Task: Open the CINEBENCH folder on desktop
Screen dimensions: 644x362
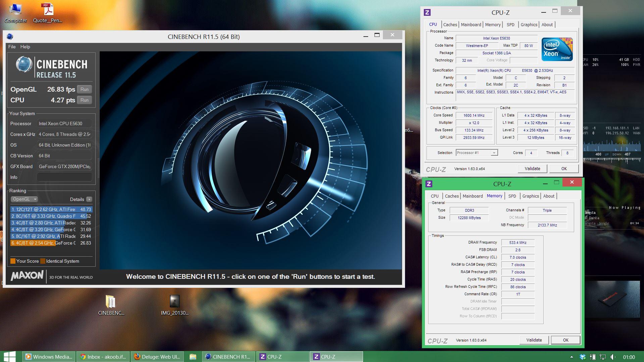Action: pos(111,305)
